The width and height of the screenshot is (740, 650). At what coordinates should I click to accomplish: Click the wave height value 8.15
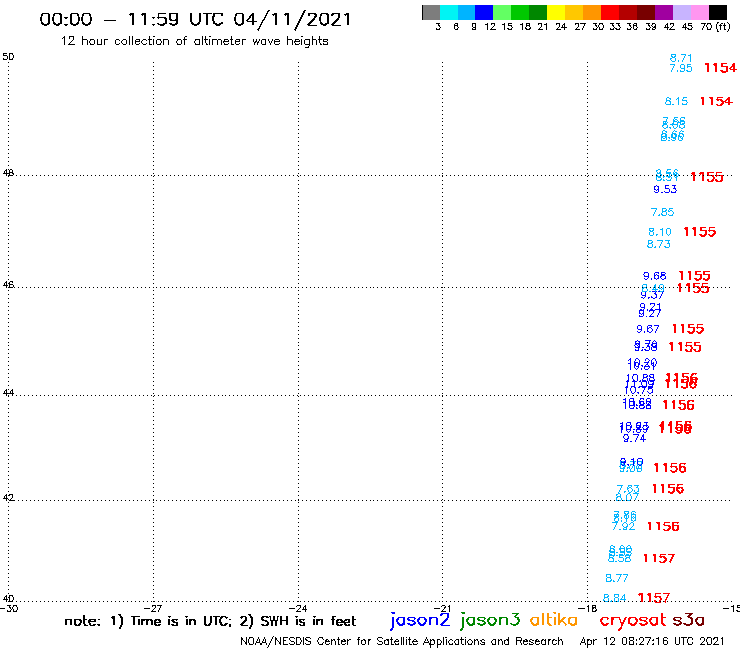point(676,101)
